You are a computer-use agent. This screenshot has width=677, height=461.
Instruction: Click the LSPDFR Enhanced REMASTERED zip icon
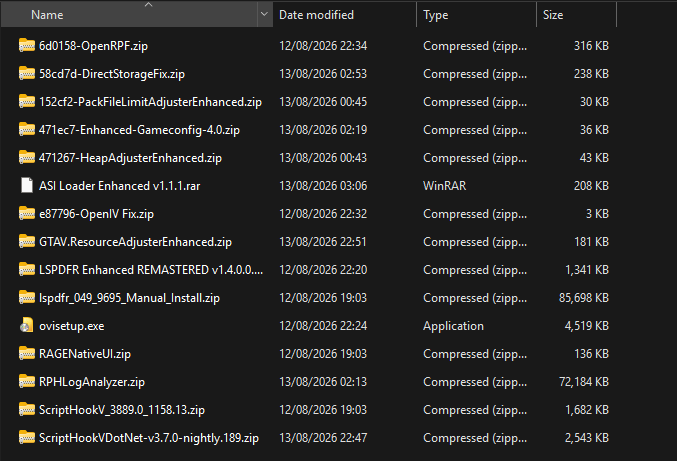point(27,269)
